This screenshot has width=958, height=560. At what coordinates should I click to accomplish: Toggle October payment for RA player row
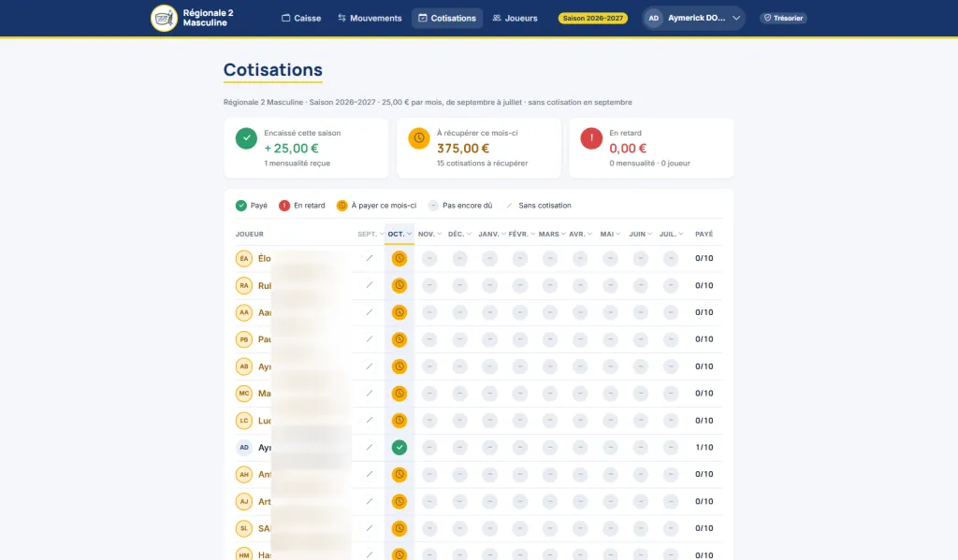pyautogui.click(x=399, y=285)
